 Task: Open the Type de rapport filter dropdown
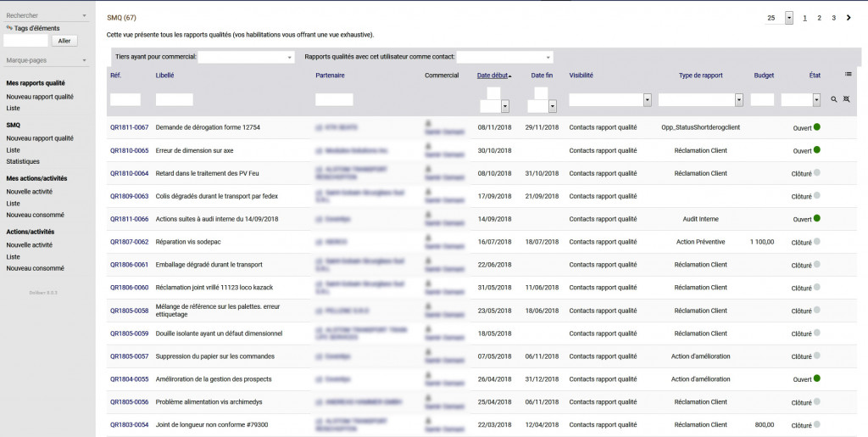click(739, 100)
